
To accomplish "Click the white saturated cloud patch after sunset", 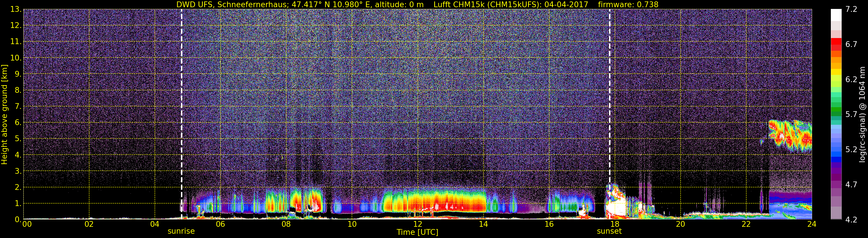I will pos(616,207).
